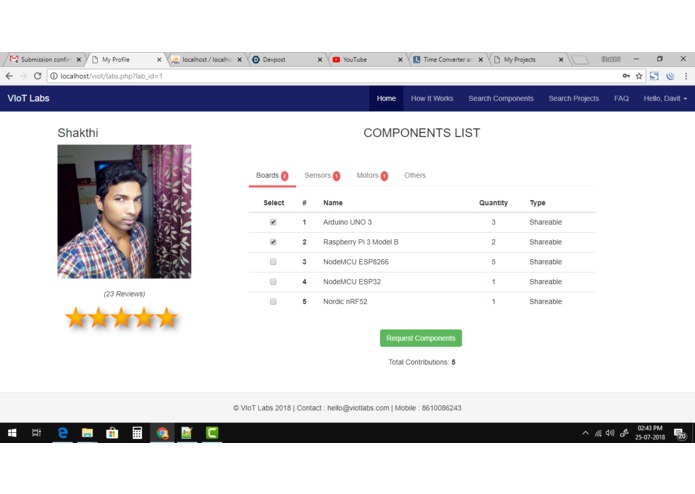The width and height of the screenshot is (695, 494).
Task: Close the Devpost tab
Action: coord(320,59)
